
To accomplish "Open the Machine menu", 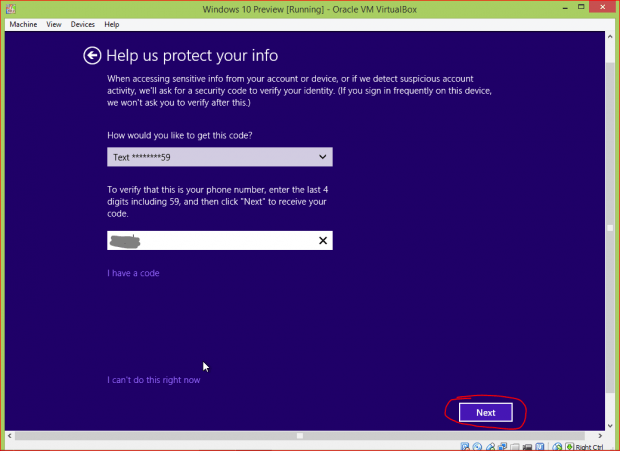I will click(23, 25).
